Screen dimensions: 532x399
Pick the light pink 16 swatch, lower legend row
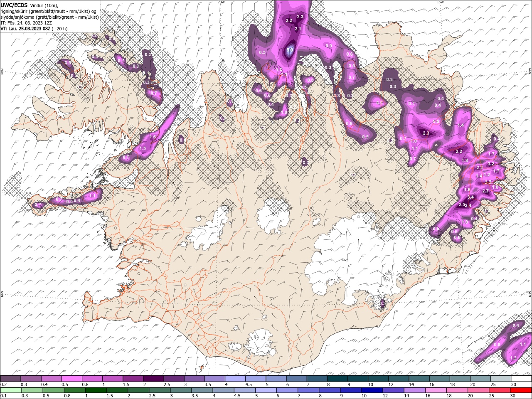coord(436,390)
